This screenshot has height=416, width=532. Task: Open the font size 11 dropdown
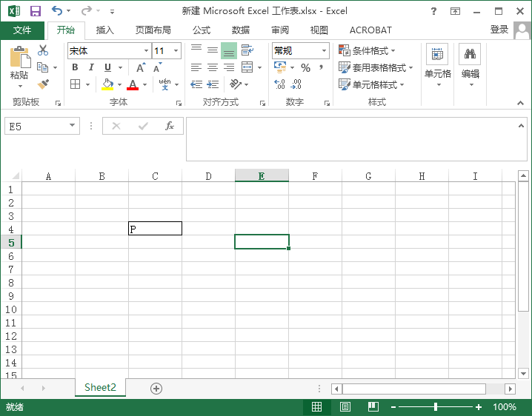point(176,51)
